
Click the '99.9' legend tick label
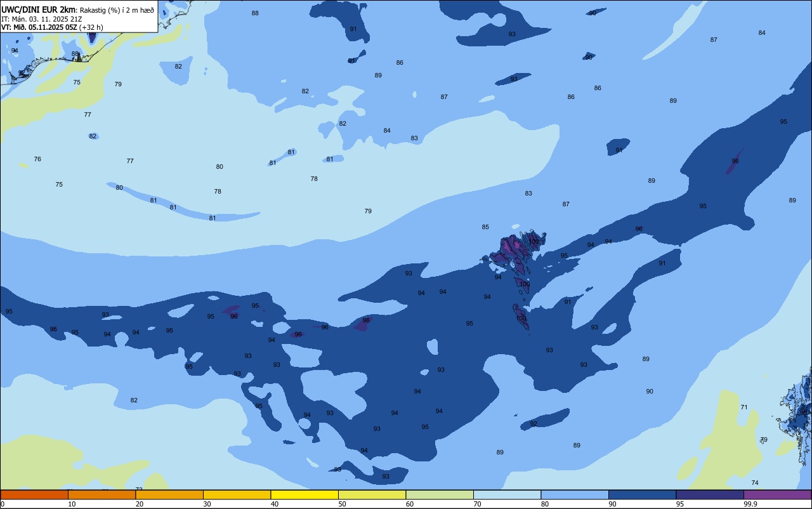(x=750, y=504)
